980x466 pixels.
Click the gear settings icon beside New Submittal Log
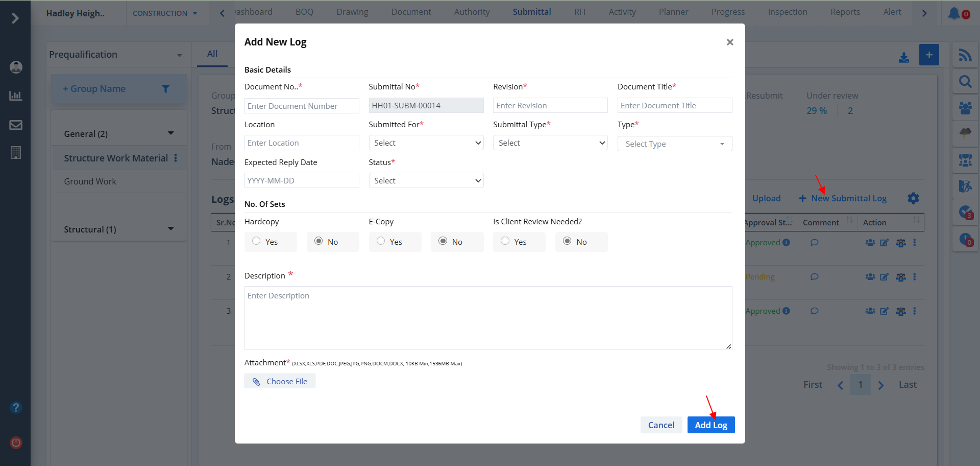point(913,198)
